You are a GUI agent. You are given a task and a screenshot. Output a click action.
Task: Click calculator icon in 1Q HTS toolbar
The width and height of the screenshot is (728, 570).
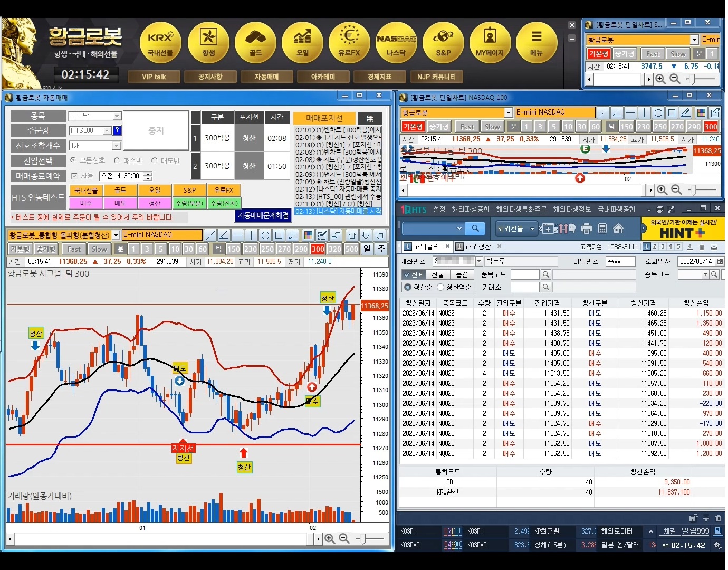coord(602,229)
